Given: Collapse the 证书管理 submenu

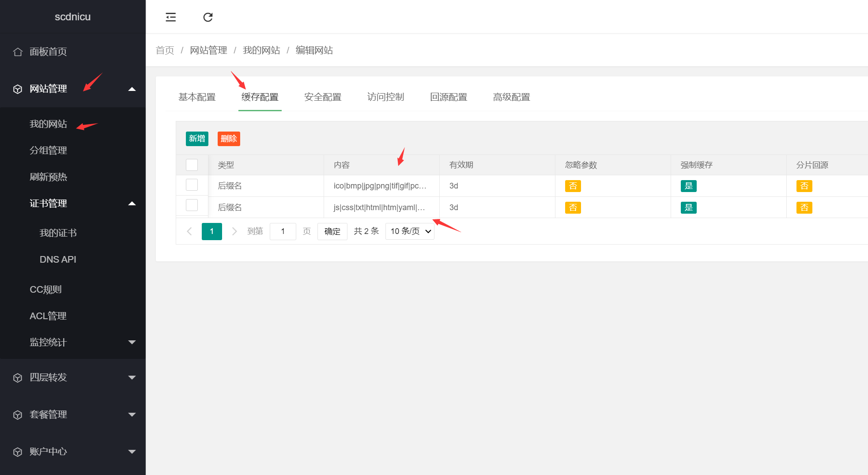Looking at the screenshot, I should [132, 204].
